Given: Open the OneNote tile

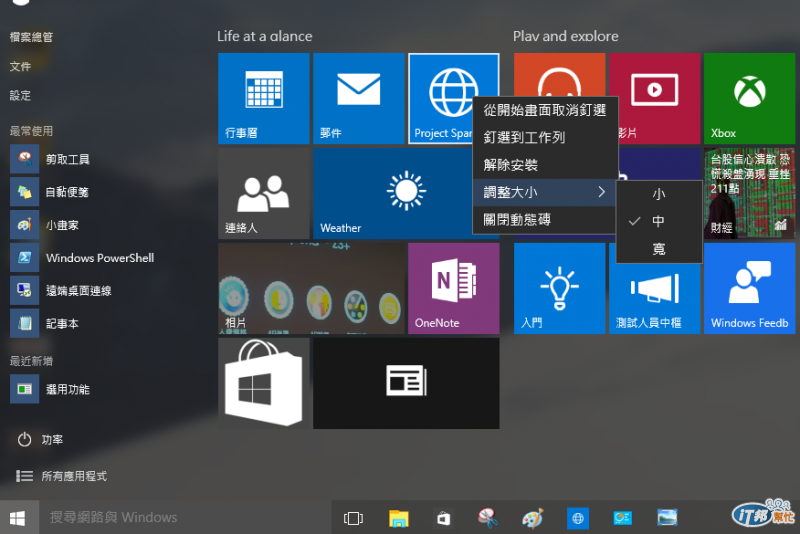Looking at the screenshot, I should [x=454, y=288].
